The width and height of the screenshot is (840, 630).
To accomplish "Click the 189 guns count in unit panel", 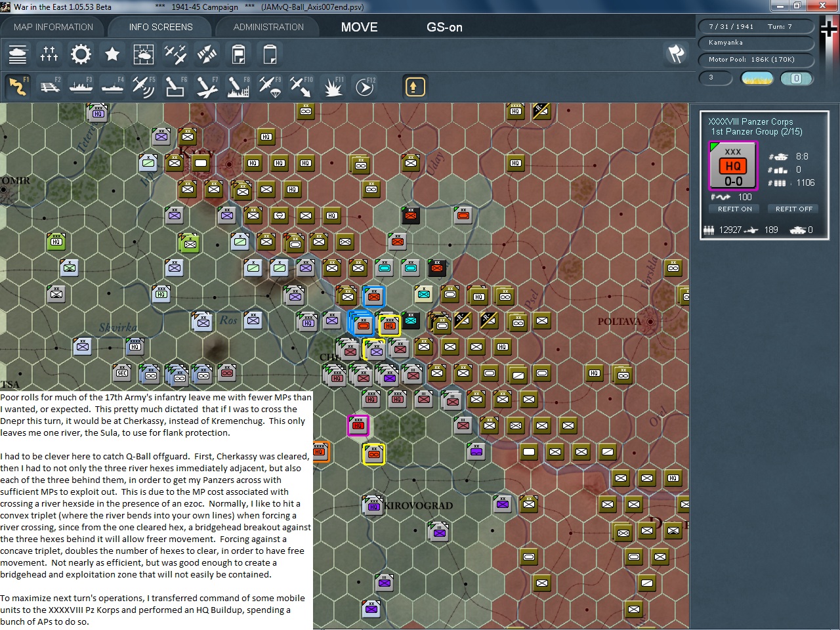I will tap(771, 230).
